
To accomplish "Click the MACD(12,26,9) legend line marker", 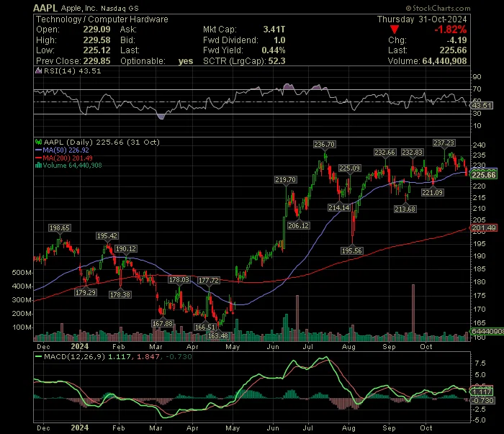I will pyautogui.click(x=38, y=356).
